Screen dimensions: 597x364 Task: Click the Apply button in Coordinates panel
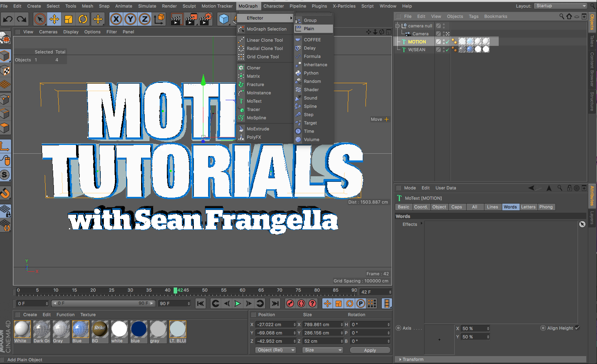coord(370,350)
